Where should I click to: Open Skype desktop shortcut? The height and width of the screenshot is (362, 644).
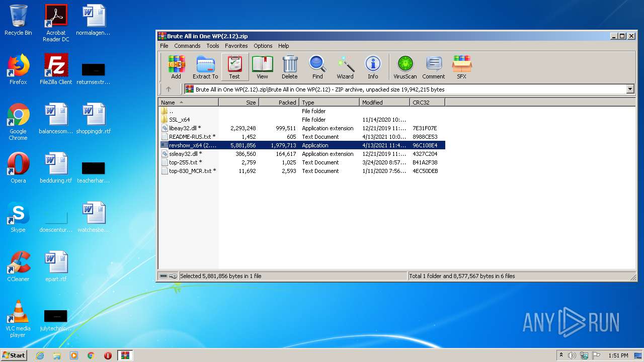[x=18, y=217]
